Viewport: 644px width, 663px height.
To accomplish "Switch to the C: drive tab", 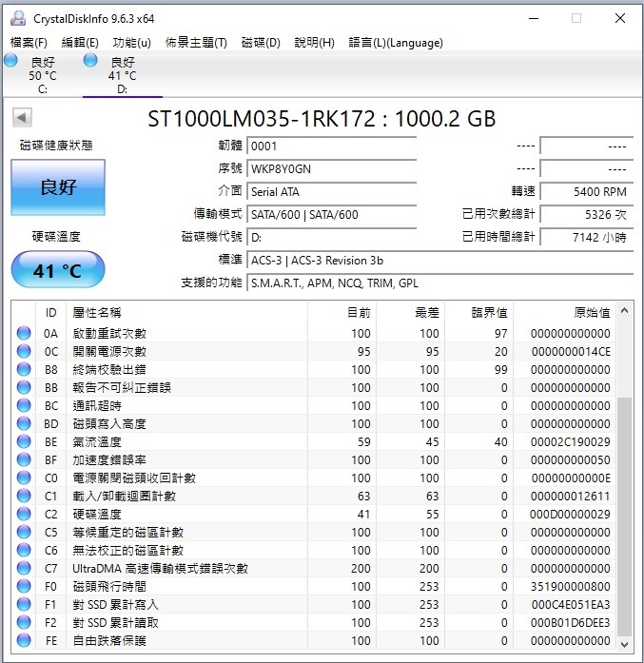I will coord(42,75).
